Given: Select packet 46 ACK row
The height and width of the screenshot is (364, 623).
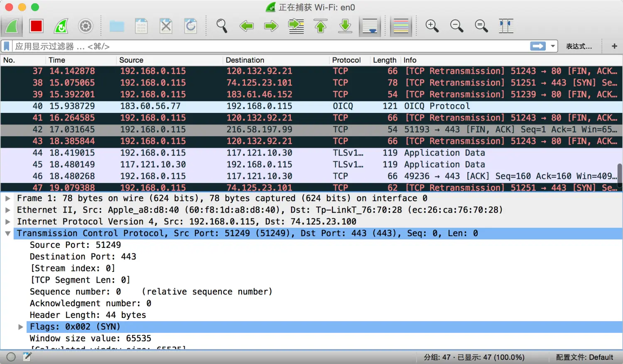Looking at the screenshot, I should (309, 176).
